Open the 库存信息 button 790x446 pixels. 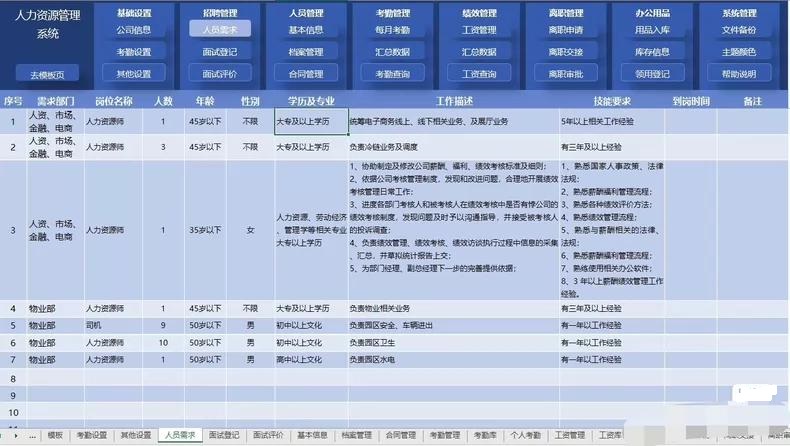point(652,52)
